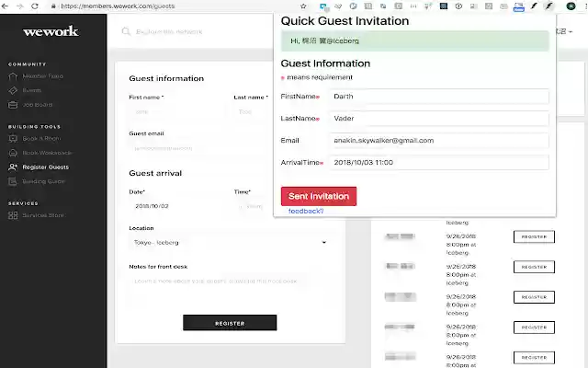The image size is (588, 368).
Task: Click the ArrivalTime field 2018/10/03 11:00
Action: pos(439,163)
